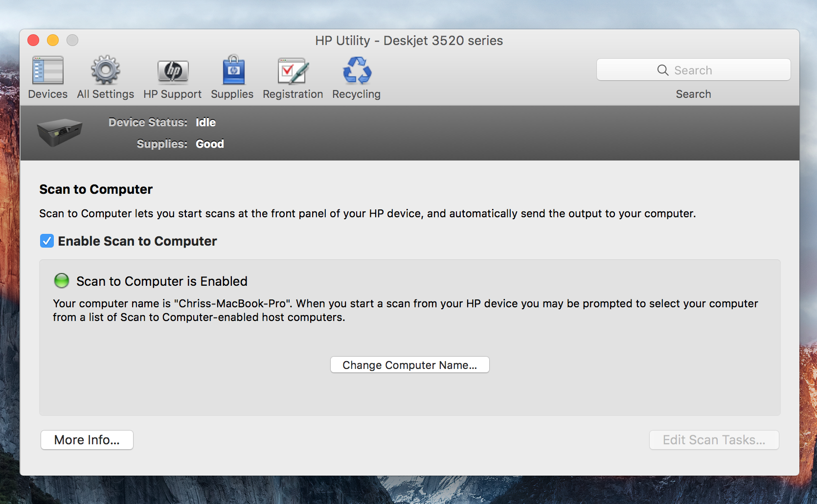Viewport: 817px width, 504px height.
Task: Click the More Info button
Action: coord(87,439)
